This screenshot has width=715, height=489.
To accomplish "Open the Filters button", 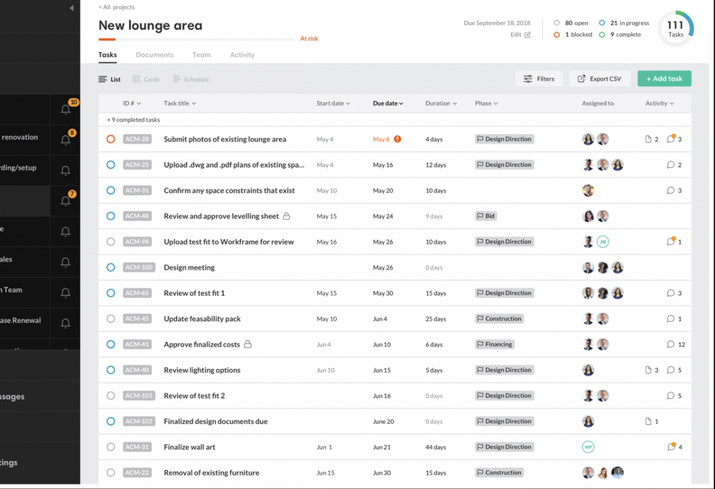I will (x=539, y=78).
